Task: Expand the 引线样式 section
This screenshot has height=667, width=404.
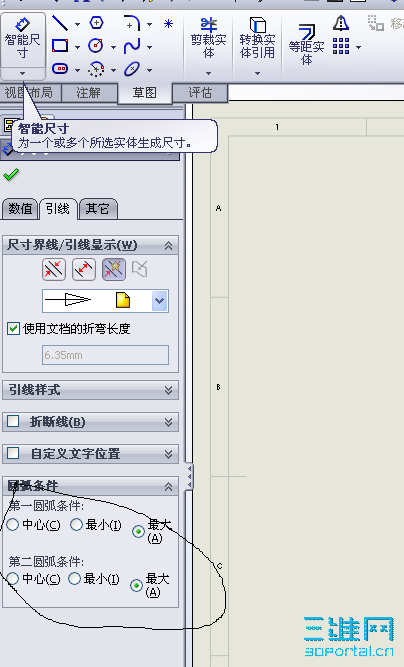Action: tap(168, 390)
